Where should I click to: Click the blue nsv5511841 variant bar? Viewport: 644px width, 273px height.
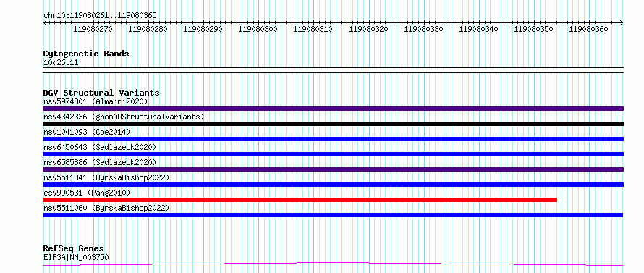point(333,185)
